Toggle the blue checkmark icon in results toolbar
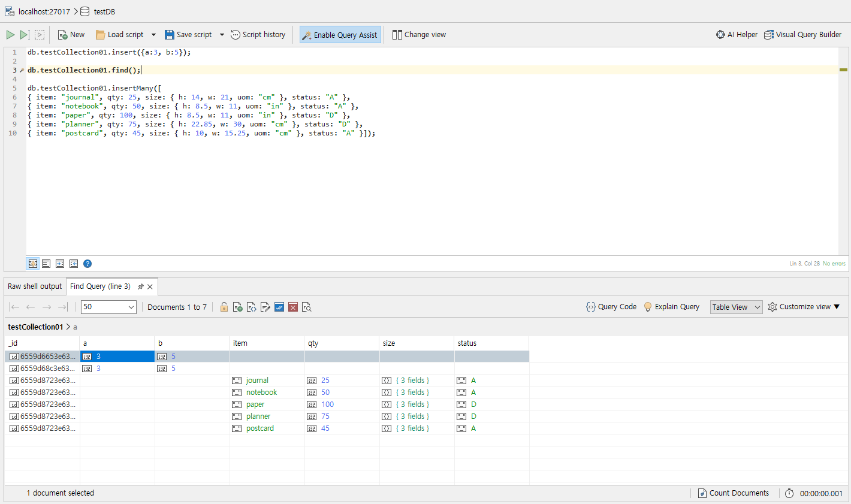Screen dimensions: 851x504 (279, 307)
